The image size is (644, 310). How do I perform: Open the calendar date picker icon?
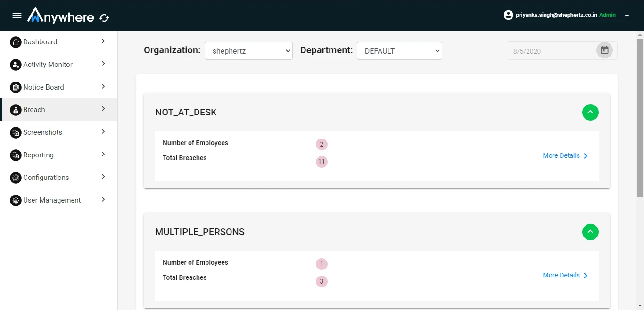point(604,50)
